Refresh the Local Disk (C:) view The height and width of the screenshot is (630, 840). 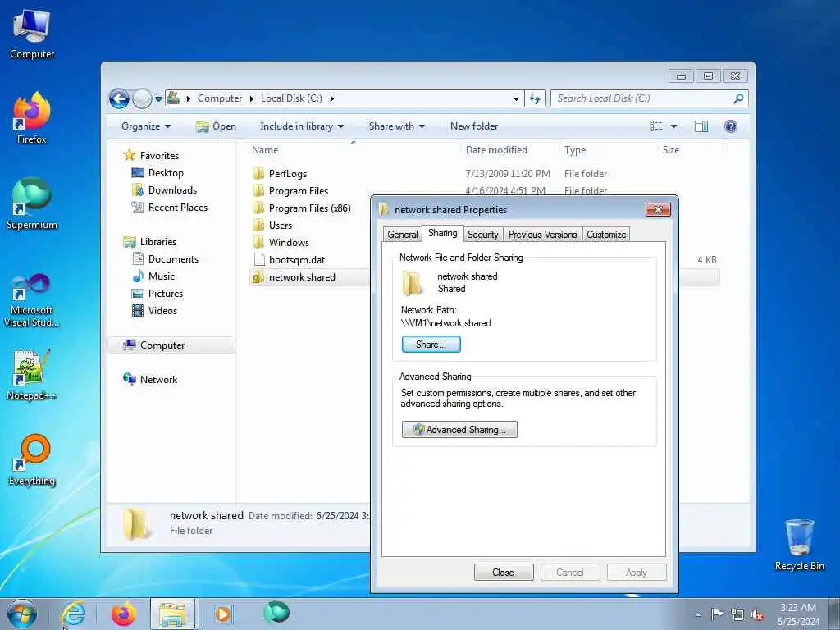(535, 98)
